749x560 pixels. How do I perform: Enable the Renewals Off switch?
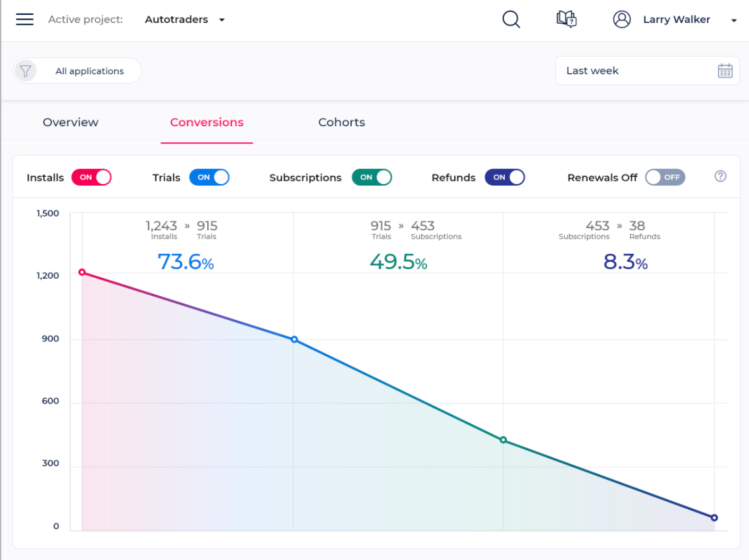(665, 177)
